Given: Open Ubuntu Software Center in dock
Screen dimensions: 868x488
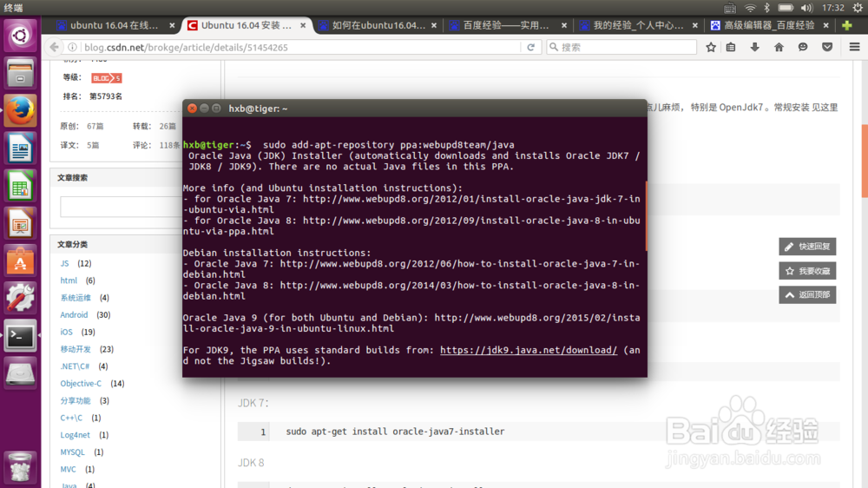Looking at the screenshot, I should 21,260.
